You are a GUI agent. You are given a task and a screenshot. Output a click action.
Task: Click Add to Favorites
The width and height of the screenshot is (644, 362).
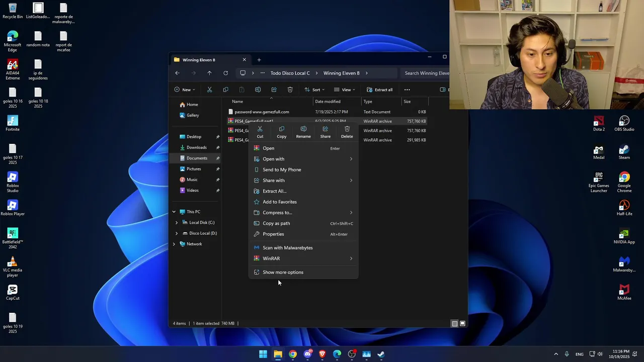click(x=303, y=202)
